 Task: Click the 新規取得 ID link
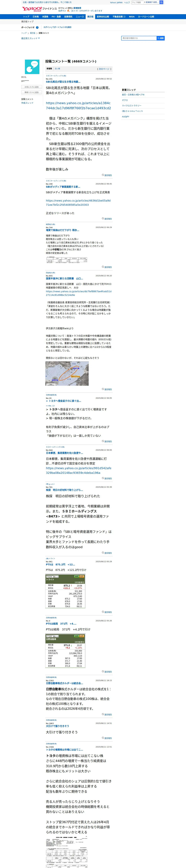(x=77, y=8)
